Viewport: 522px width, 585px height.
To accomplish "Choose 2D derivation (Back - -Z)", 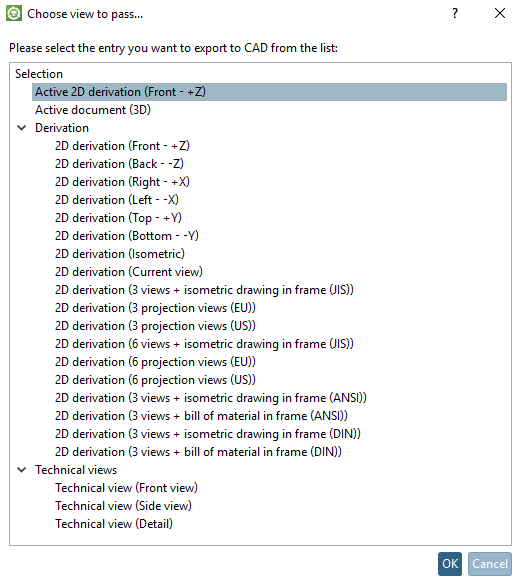I will tap(119, 164).
